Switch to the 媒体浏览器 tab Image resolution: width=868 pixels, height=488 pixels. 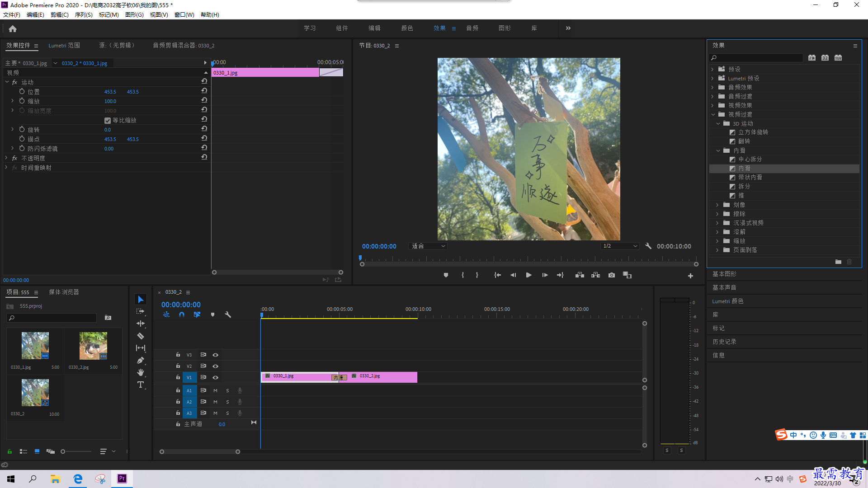pyautogui.click(x=64, y=292)
